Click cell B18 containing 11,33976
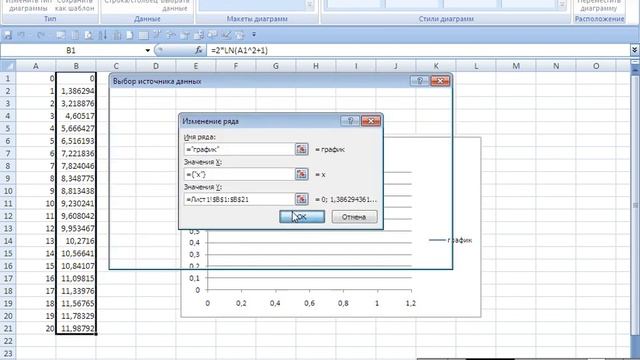 76,291
